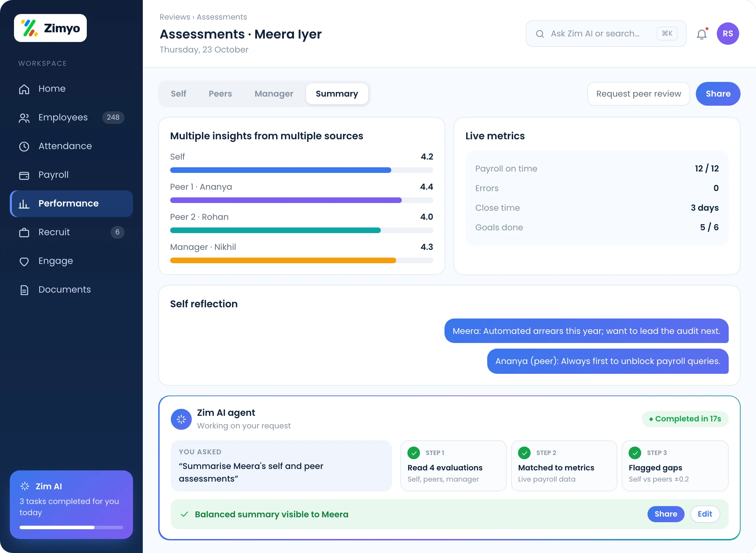Screen dimensions: 756x553
Task: Click Thursday, 23 October date text
Action: click(x=204, y=50)
